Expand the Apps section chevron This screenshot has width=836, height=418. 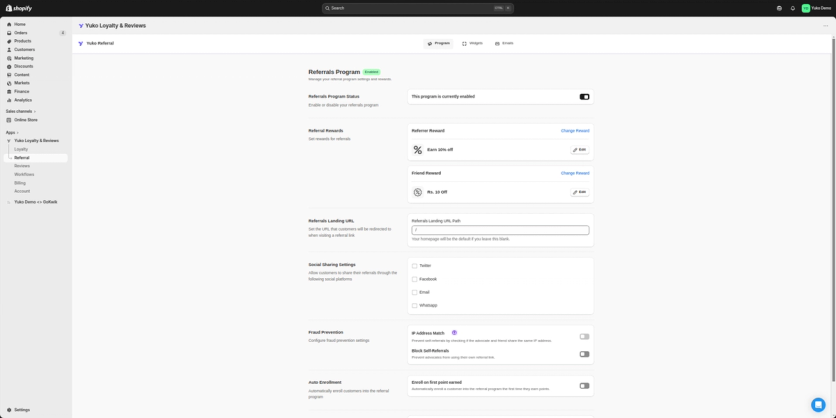tap(18, 132)
